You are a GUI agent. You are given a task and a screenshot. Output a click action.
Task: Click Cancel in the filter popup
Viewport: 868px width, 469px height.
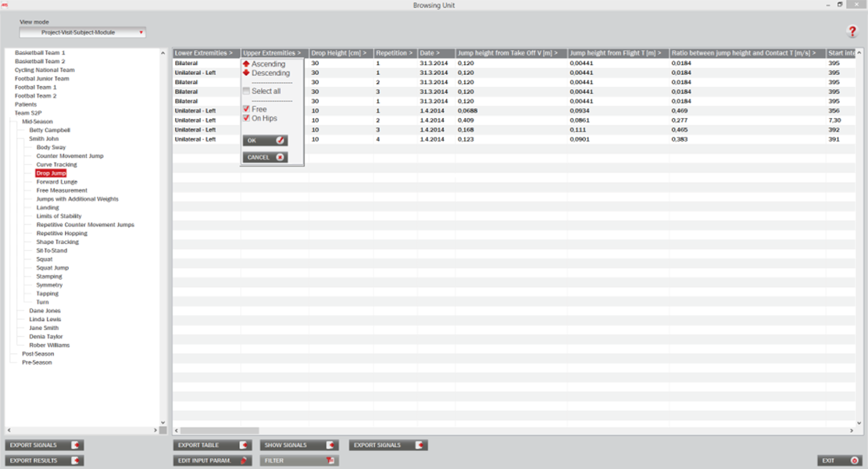(265, 157)
